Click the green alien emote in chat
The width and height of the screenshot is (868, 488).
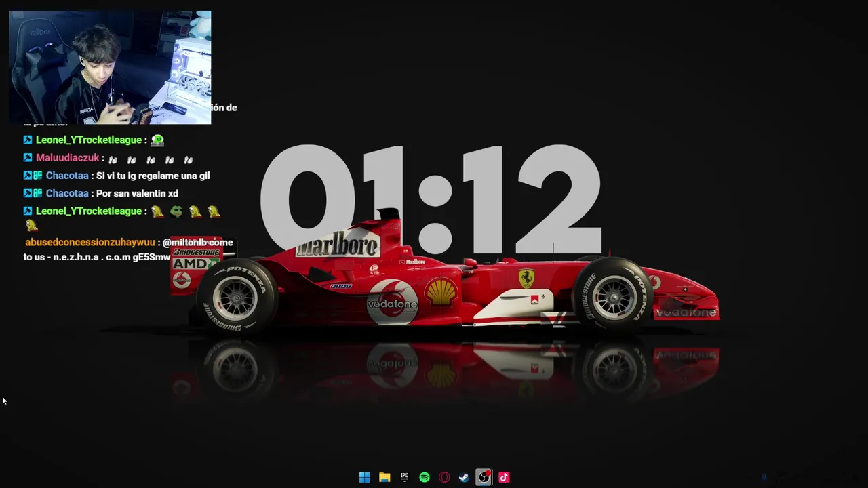click(x=157, y=140)
